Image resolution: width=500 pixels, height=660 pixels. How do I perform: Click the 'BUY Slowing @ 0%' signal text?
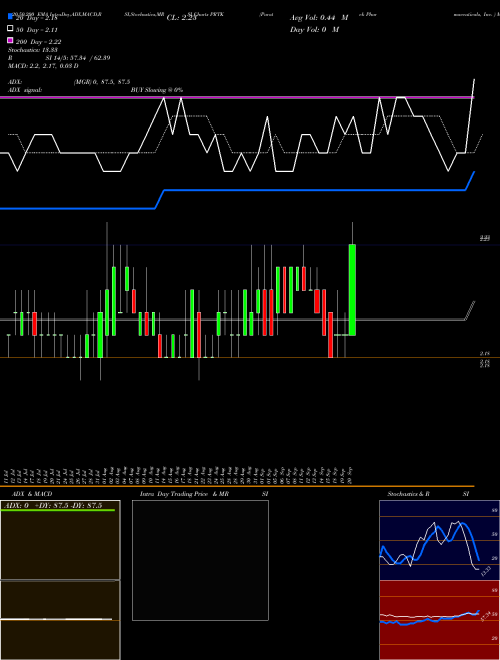[x=157, y=90]
